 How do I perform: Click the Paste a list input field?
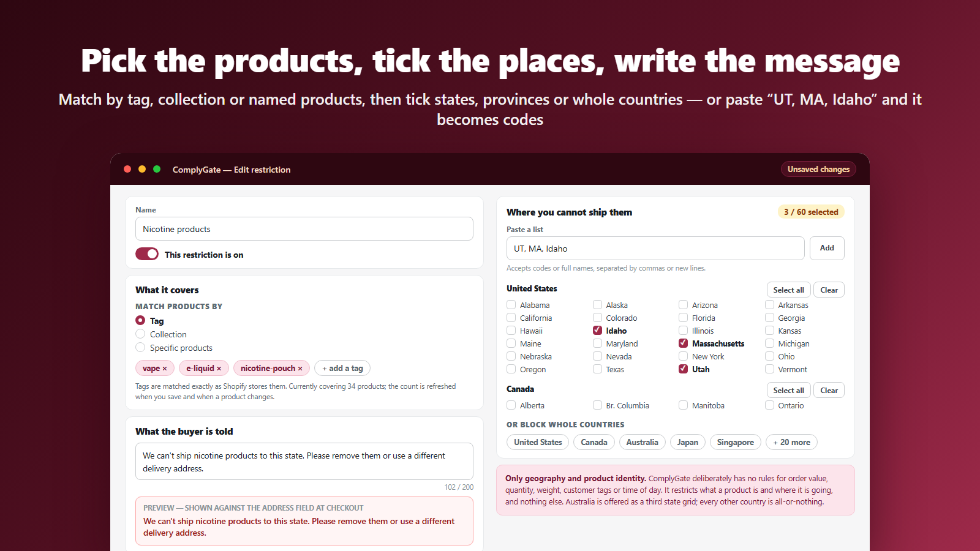655,248
